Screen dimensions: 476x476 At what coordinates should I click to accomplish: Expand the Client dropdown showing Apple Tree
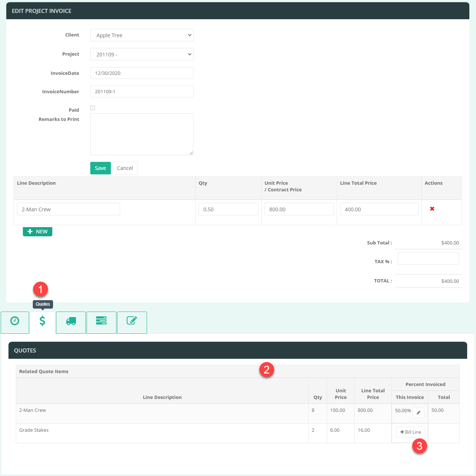point(141,35)
